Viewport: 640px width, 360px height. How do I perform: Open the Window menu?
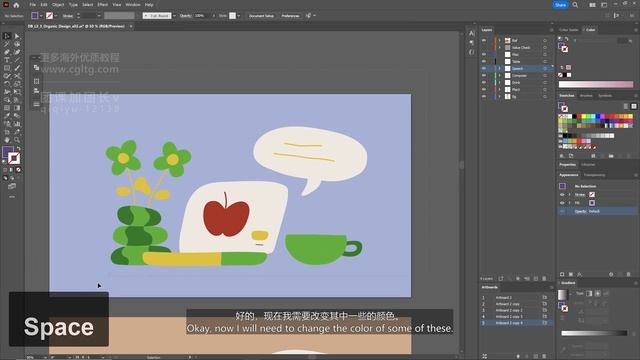tap(133, 5)
